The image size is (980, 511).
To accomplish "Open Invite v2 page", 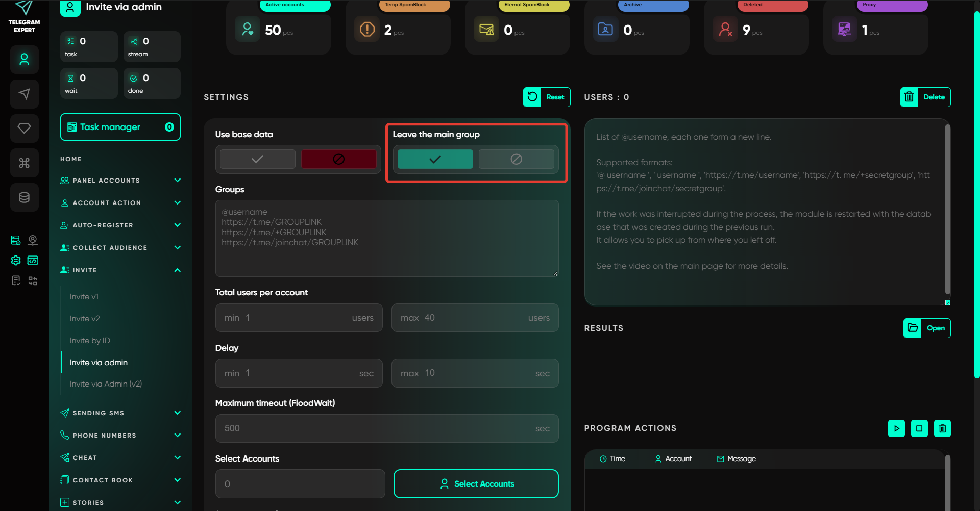I will [85, 319].
